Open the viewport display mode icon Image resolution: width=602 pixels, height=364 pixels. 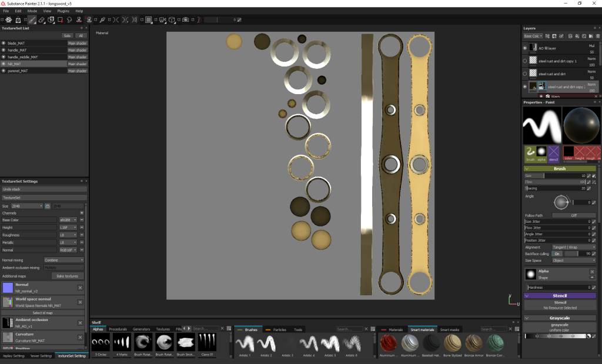[149, 19]
